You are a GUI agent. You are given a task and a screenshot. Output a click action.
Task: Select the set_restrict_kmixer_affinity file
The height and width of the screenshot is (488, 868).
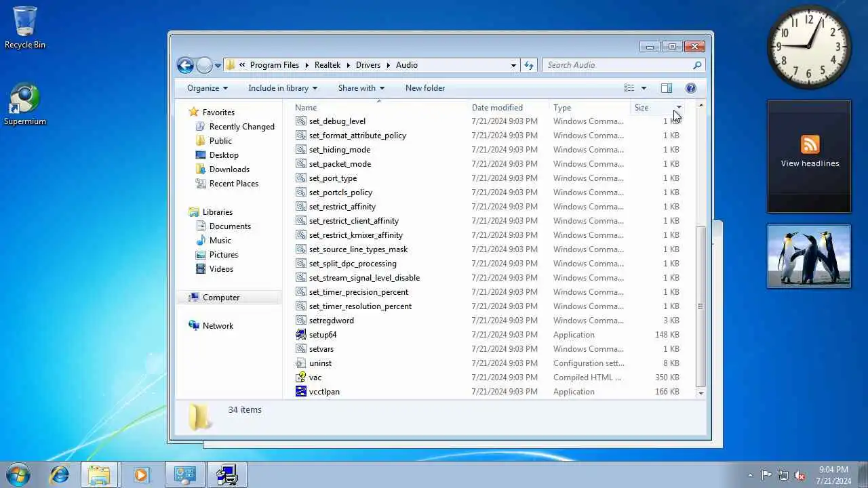pyautogui.click(x=356, y=235)
